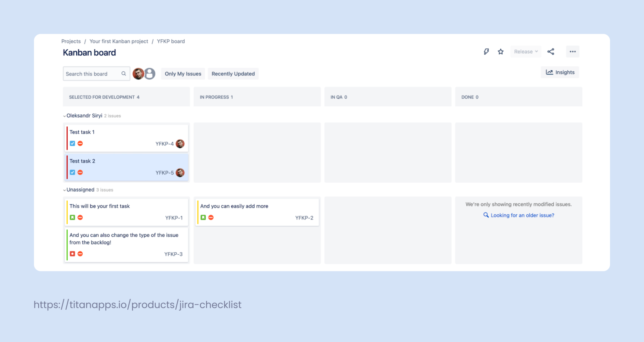Open the Release dropdown
The height and width of the screenshot is (342, 644).
525,51
